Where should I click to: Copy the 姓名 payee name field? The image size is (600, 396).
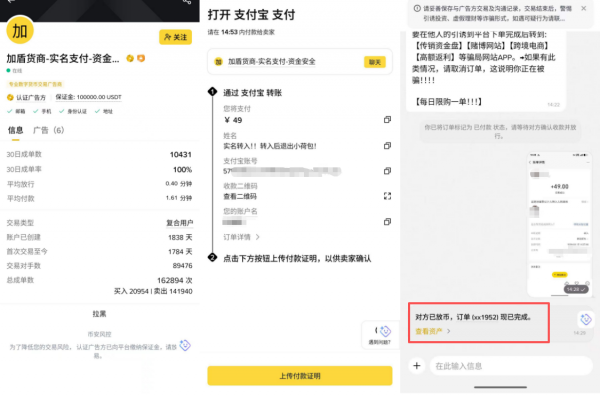coord(387,146)
